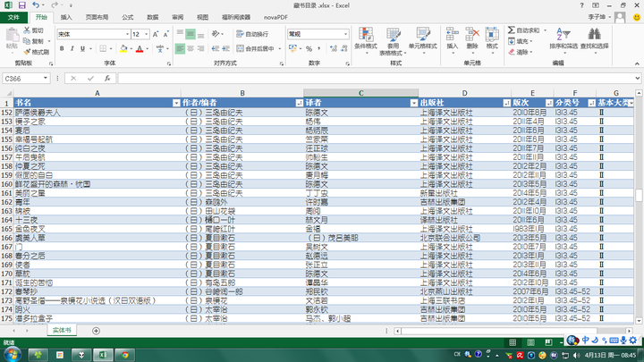Open the font size dropdown
Image resolution: width=644 pixels, height=362 pixels.
point(146,35)
